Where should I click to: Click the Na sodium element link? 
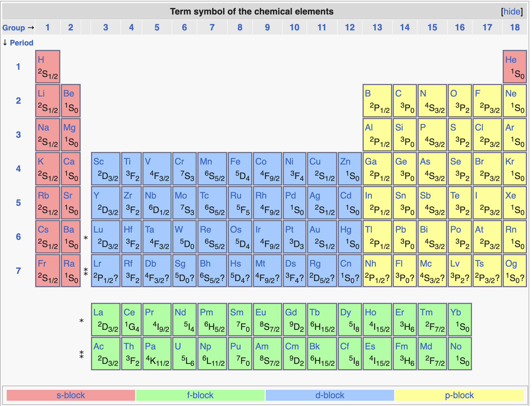[43, 127]
